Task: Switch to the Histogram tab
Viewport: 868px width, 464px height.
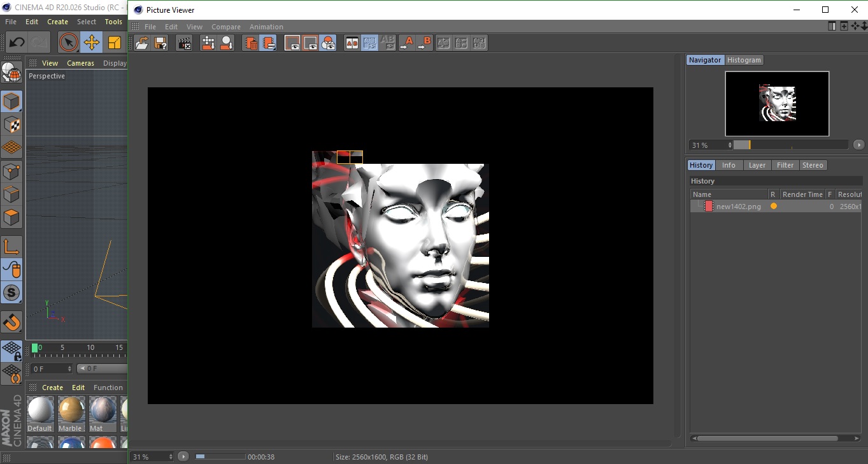Action: click(x=744, y=60)
